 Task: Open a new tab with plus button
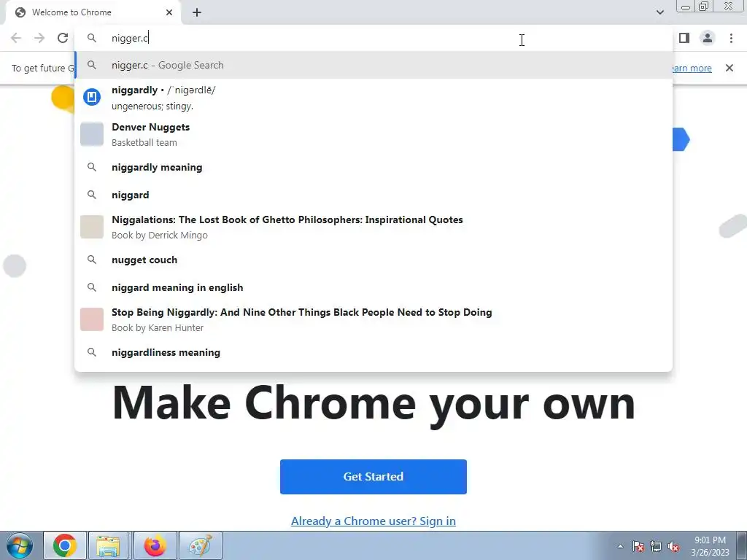pyautogui.click(x=197, y=12)
